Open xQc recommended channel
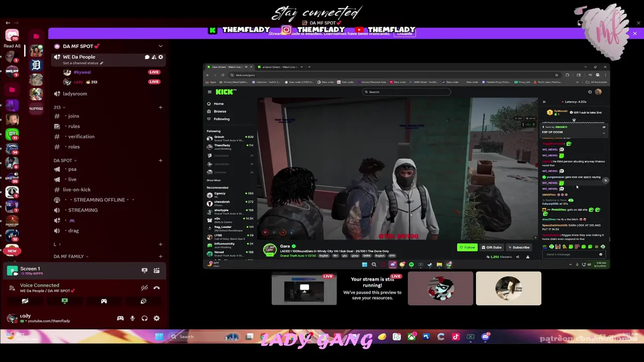Viewport: 644px width, 362px height. [x=230, y=219]
